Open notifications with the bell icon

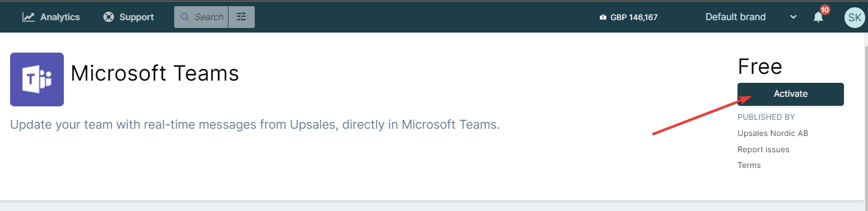tap(818, 17)
